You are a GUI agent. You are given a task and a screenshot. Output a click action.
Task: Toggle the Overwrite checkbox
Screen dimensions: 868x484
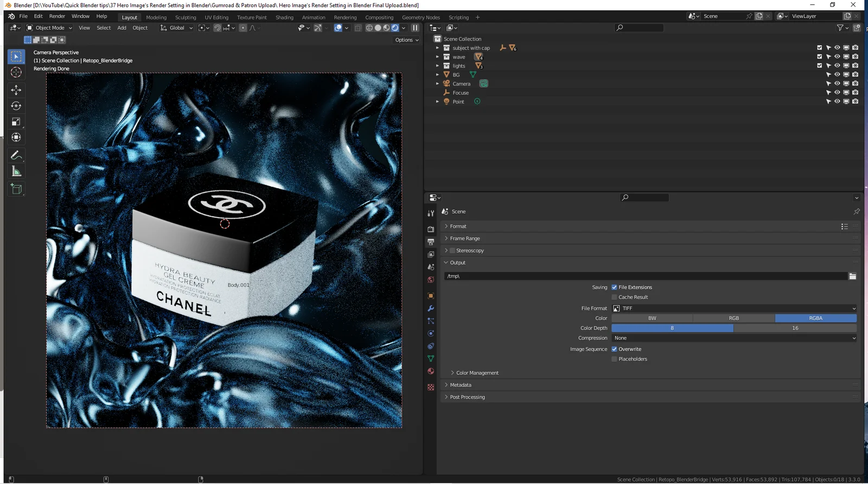coord(614,349)
